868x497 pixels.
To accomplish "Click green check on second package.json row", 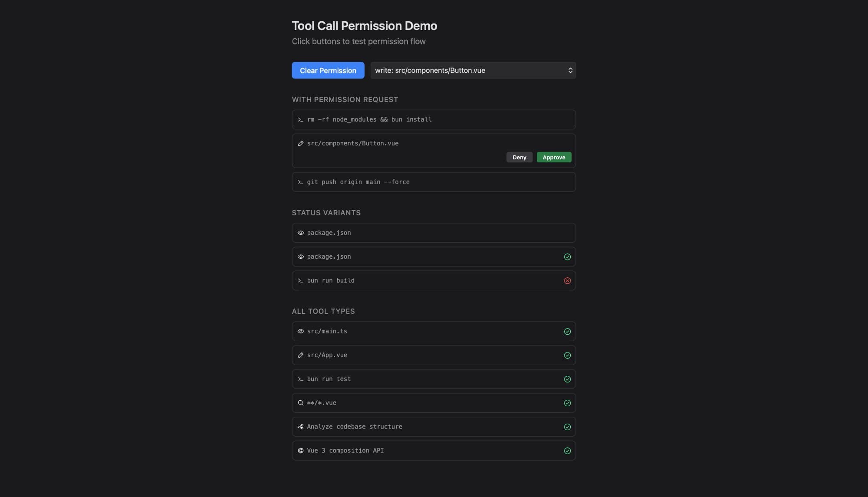I will [x=567, y=257].
